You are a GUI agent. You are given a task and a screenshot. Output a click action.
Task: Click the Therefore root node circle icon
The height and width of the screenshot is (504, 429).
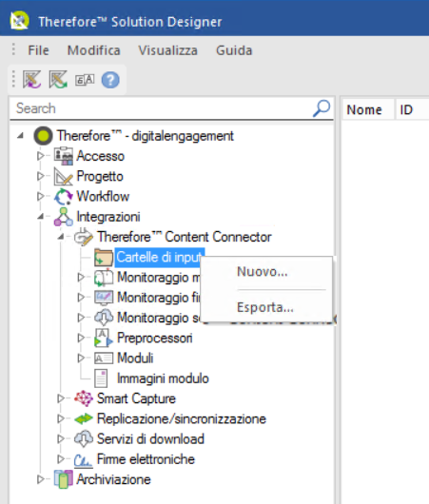[x=43, y=136]
